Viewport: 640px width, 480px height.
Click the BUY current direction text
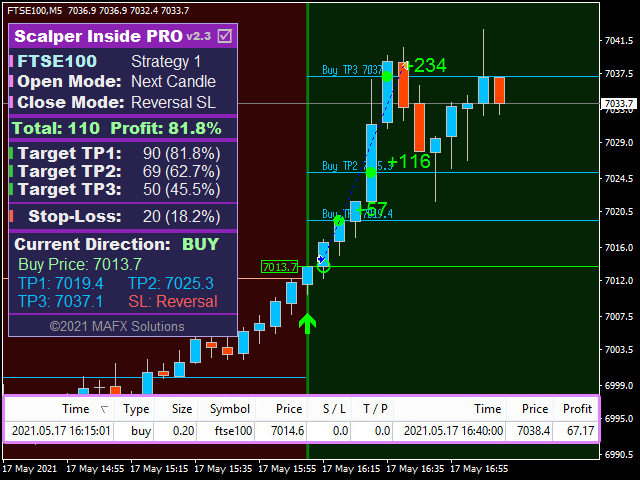(200, 244)
